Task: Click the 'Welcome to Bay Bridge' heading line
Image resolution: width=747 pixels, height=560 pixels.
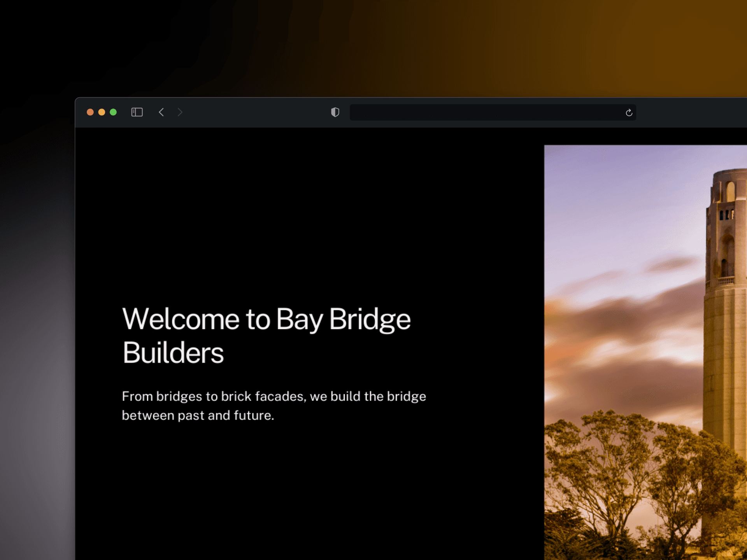Action: pos(266,319)
